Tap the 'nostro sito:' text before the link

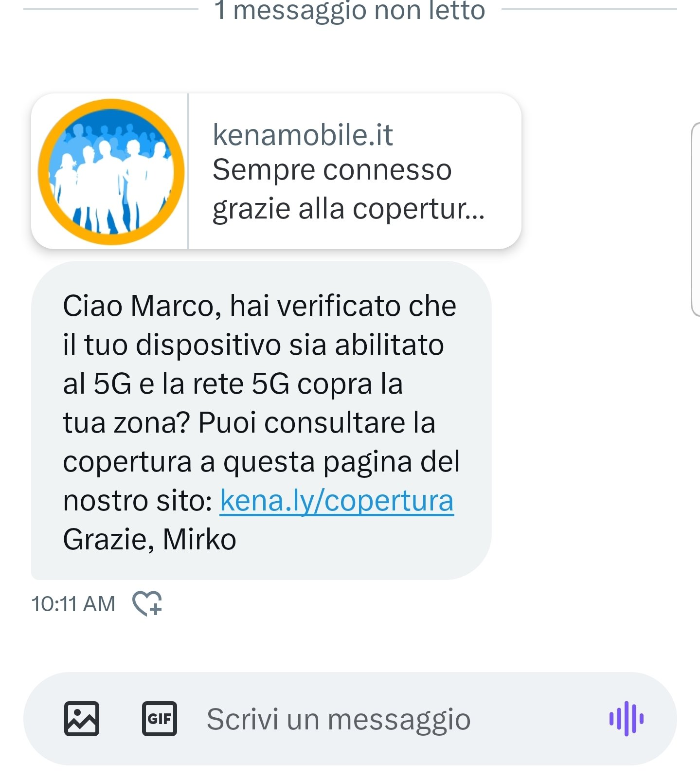click(138, 501)
